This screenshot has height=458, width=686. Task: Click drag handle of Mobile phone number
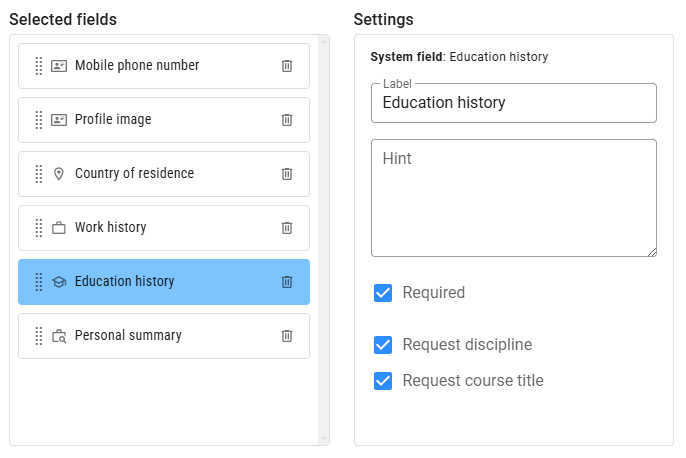pyautogui.click(x=39, y=66)
